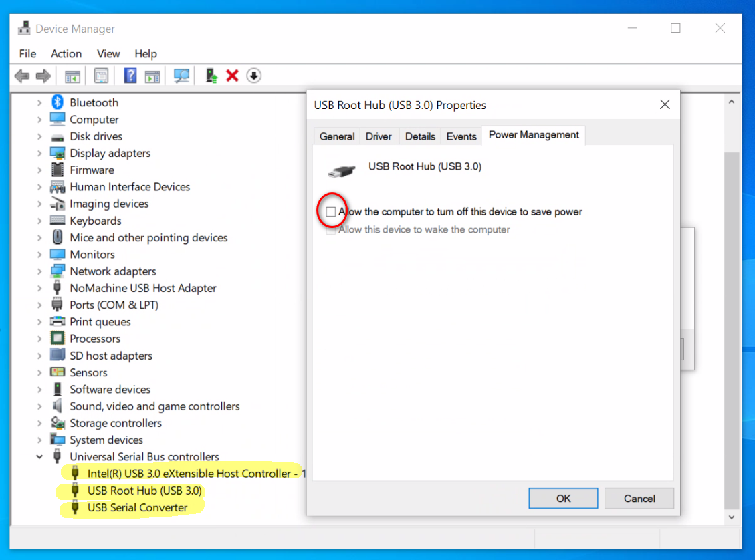This screenshot has width=755, height=560.
Task: Open the Help menu
Action: tap(146, 54)
